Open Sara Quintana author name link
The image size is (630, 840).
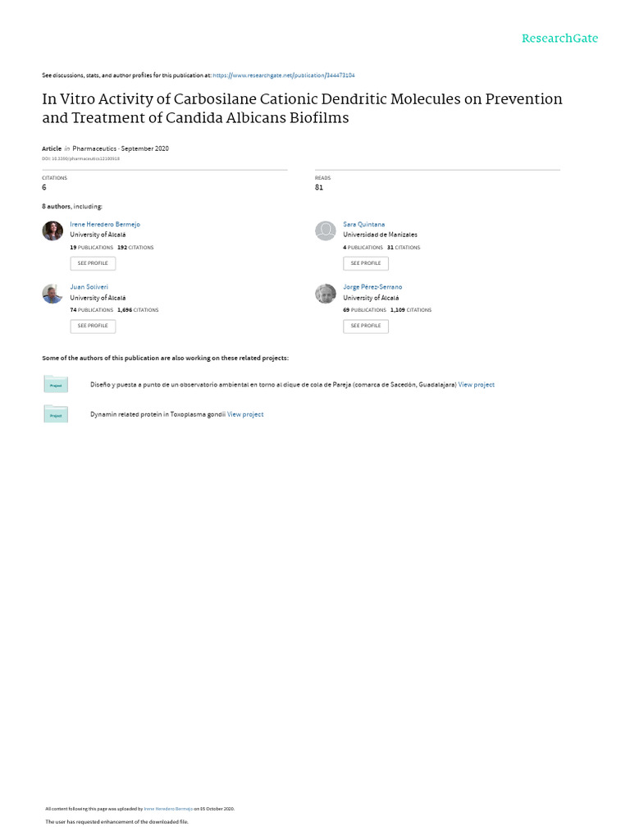(x=363, y=224)
